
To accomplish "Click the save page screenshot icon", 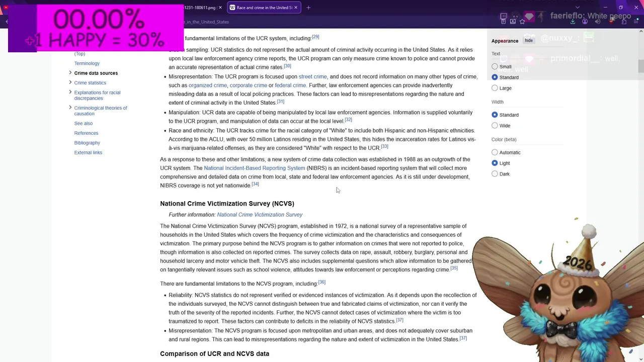I will (513, 22).
